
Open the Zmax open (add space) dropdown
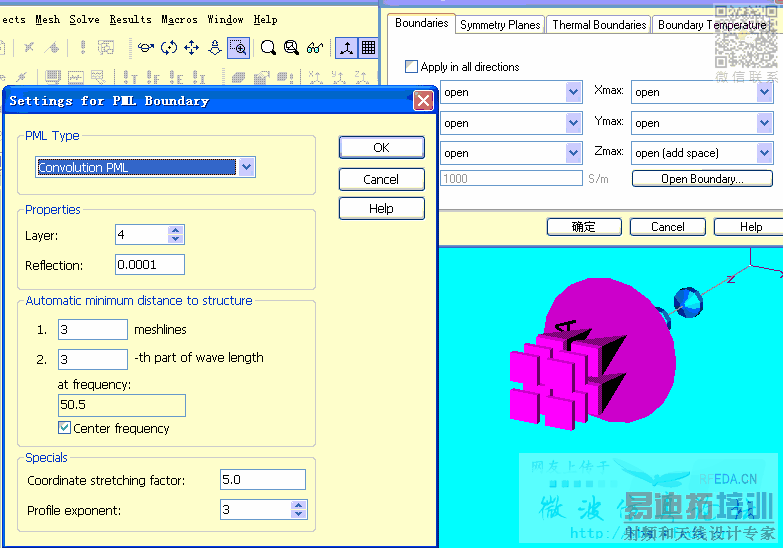pos(764,153)
